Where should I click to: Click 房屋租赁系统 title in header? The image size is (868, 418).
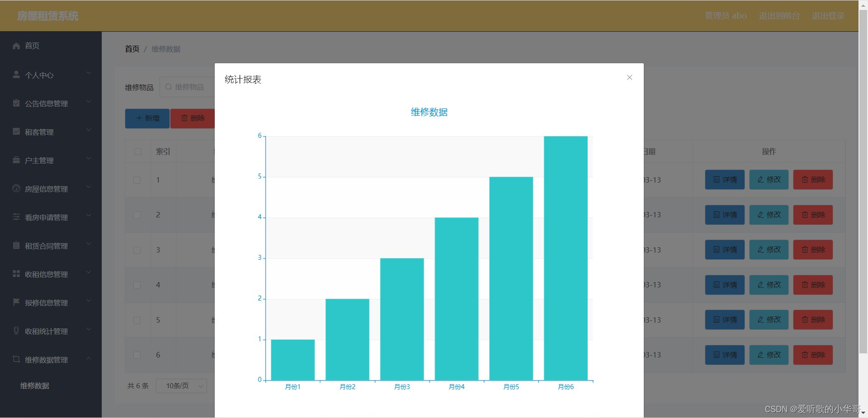tap(48, 16)
